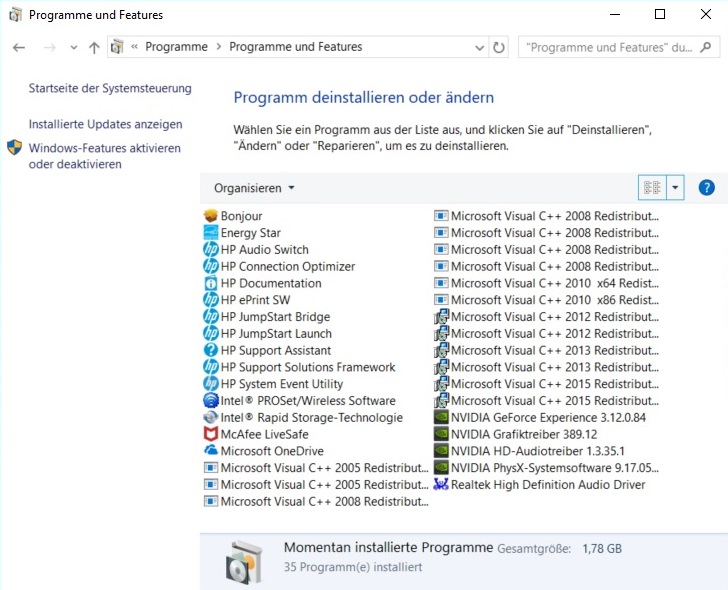Select HP Support Solutions Framework entry
The height and width of the screenshot is (590, 728).
point(299,367)
